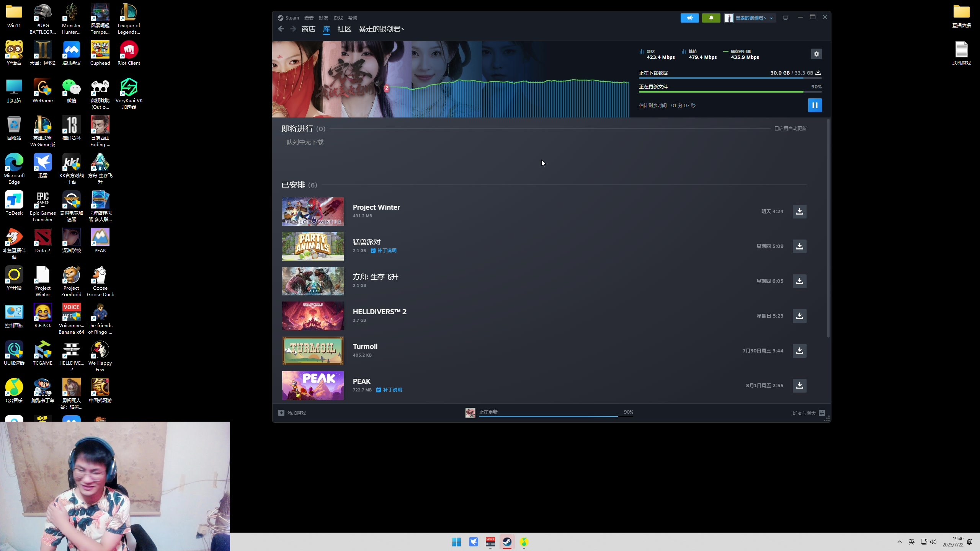Go back with the Steam back arrow
980x551 pixels.
281,29
